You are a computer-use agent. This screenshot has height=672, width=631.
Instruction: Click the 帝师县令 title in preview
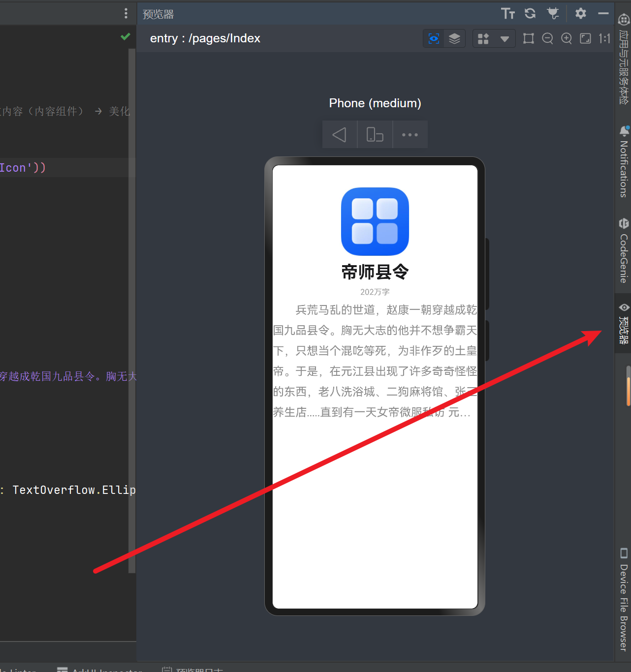[375, 272]
